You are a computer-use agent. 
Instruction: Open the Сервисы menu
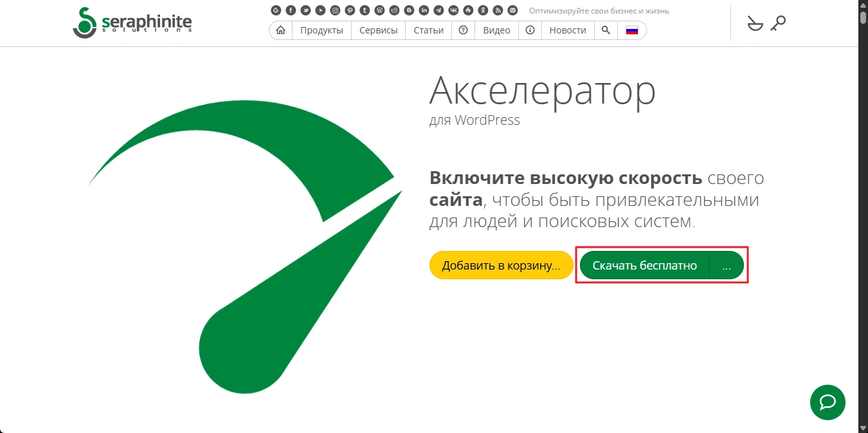pos(378,30)
